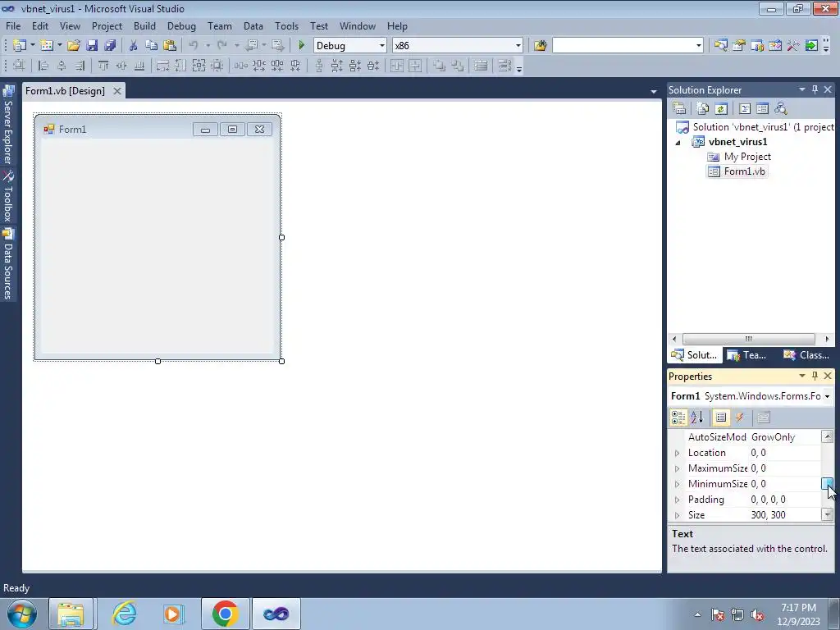Click the Open File folder icon
The height and width of the screenshot is (630, 840).
coord(73,46)
